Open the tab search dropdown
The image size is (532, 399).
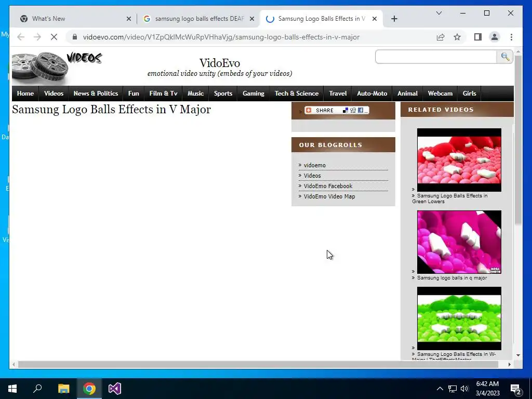tap(438, 13)
